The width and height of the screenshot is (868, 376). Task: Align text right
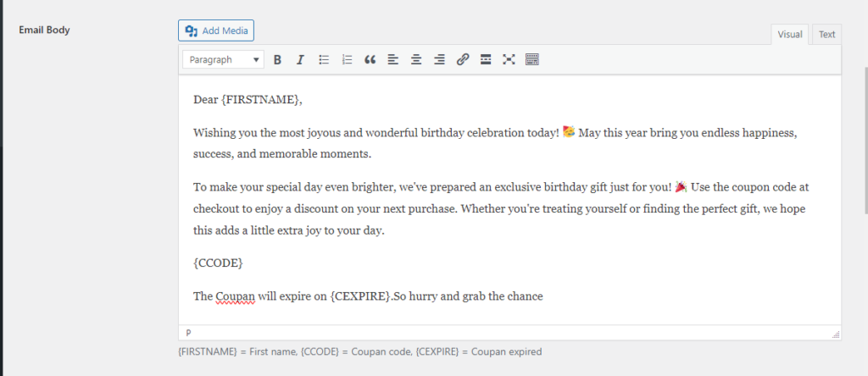[440, 60]
